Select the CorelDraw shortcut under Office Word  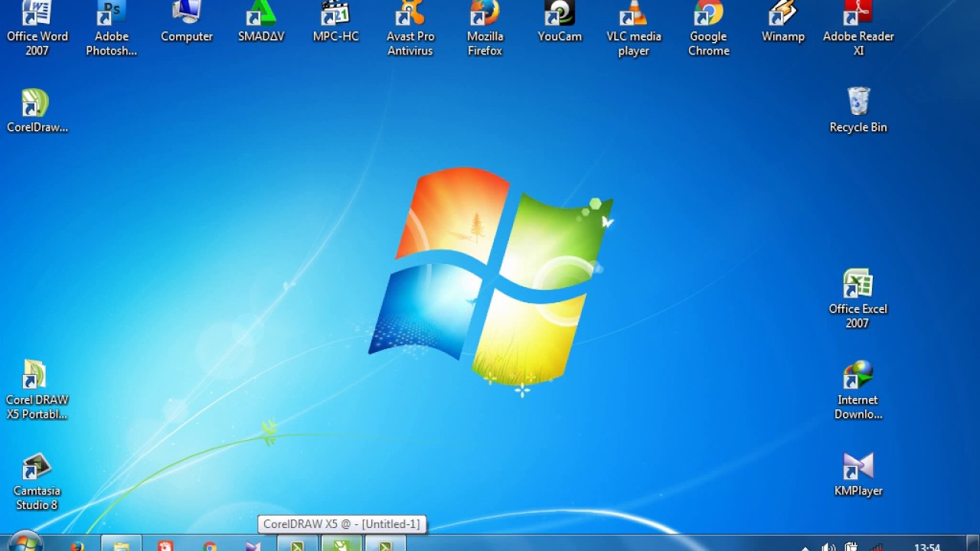(37, 111)
